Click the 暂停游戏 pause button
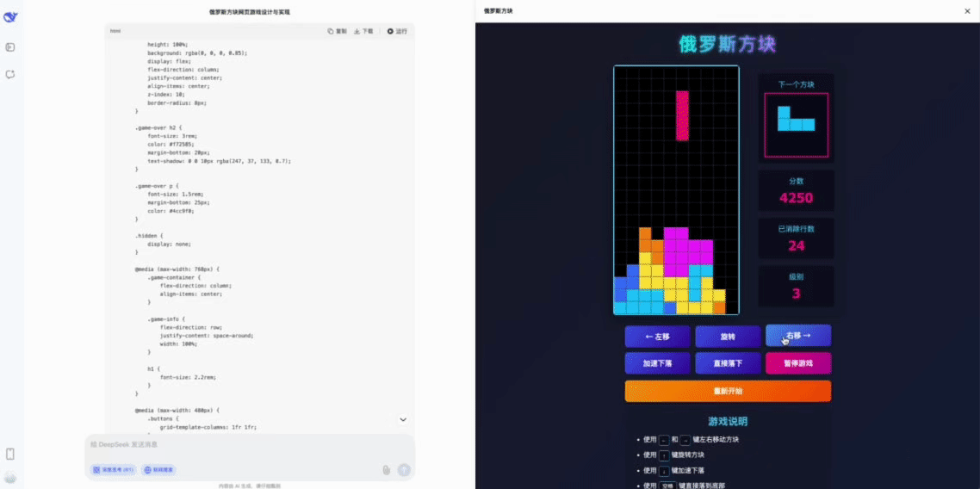The image size is (980, 489). pos(798,362)
